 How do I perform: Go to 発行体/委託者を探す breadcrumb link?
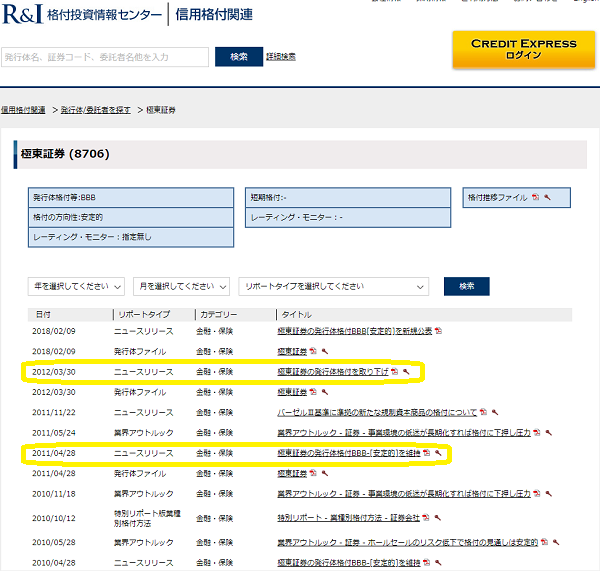point(96,110)
